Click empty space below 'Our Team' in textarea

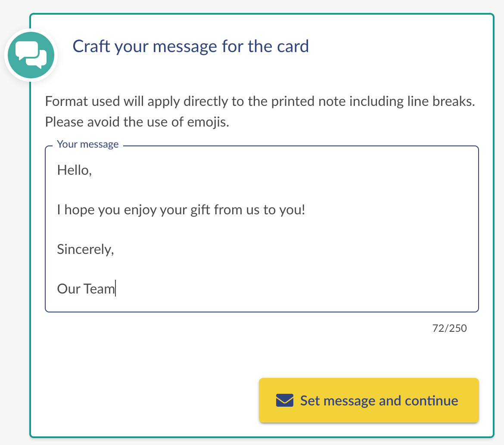coord(261,304)
